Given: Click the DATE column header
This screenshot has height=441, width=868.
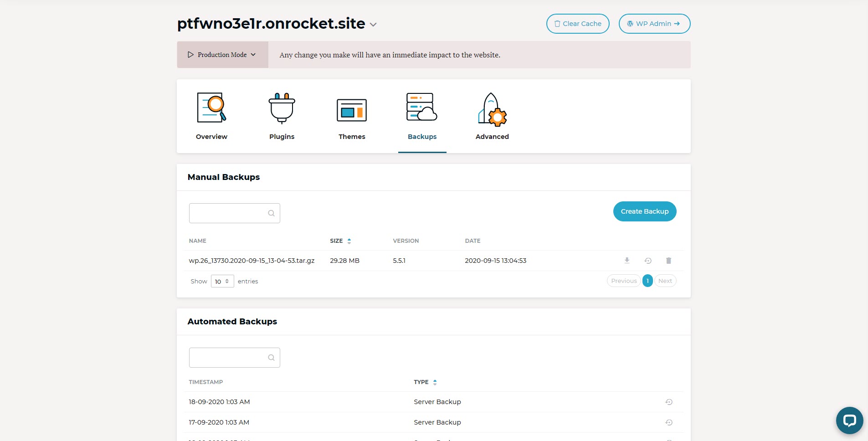Looking at the screenshot, I should tap(473, 241).
